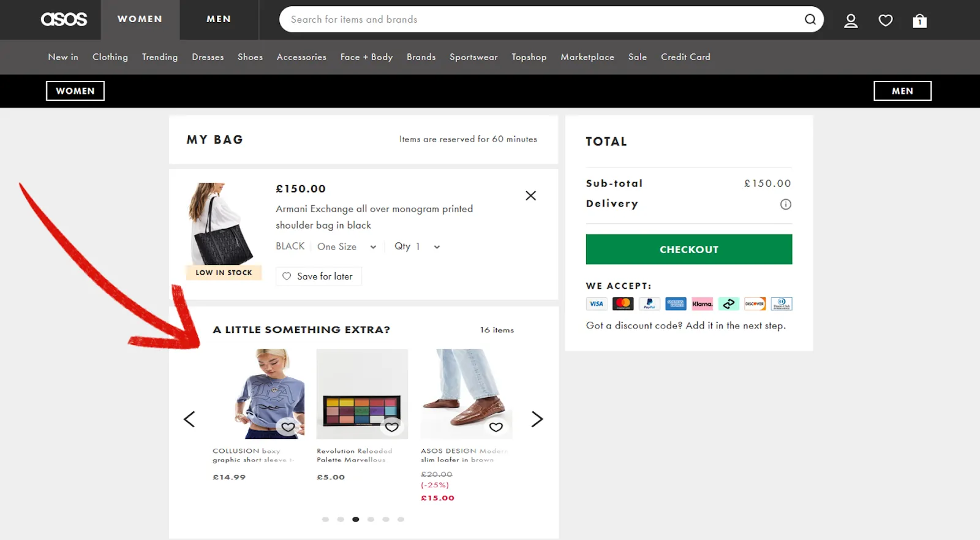This screenshot has width=980, height=540.
Task: Open the My Account profile icon
Action: (x=851, y=21)
